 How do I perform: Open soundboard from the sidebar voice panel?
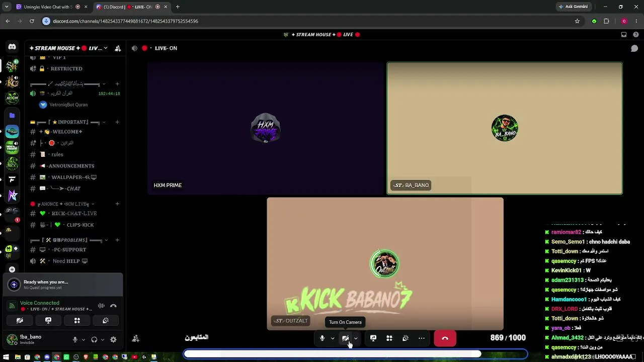106,320
